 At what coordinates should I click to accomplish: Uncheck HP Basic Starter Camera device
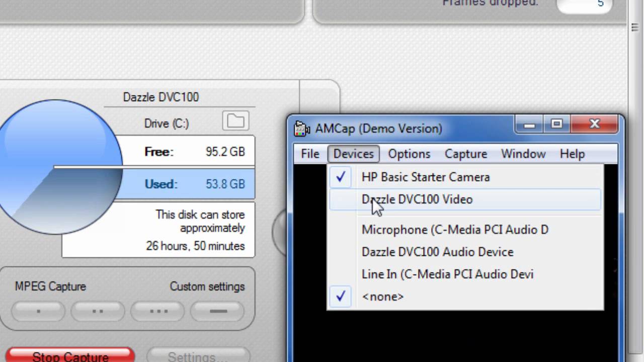coord(425,177)
